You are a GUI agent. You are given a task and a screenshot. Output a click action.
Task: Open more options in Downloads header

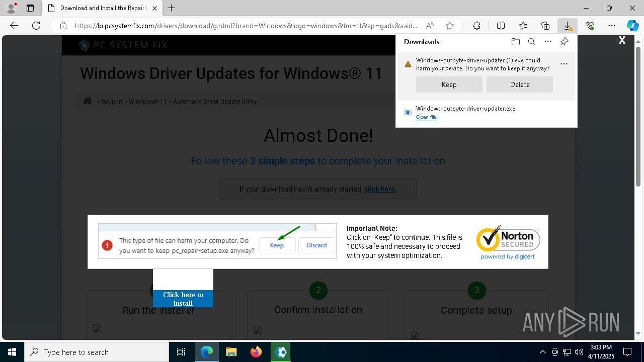tap(548, 42)
